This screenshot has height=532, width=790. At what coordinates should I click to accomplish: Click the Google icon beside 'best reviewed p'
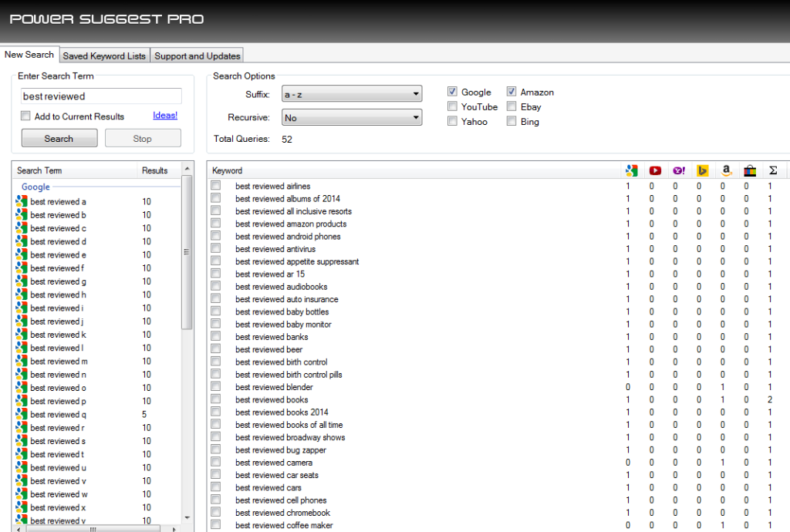tap(21, 401)
